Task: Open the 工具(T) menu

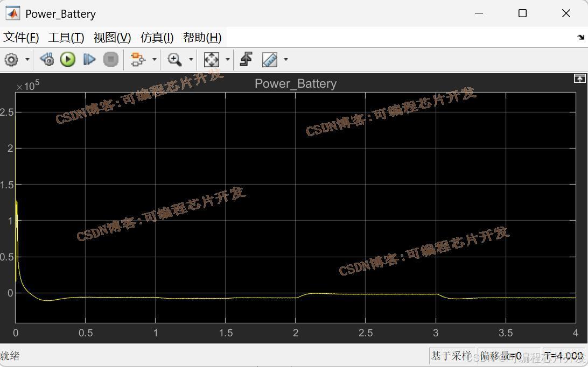Action: [66, 38]
